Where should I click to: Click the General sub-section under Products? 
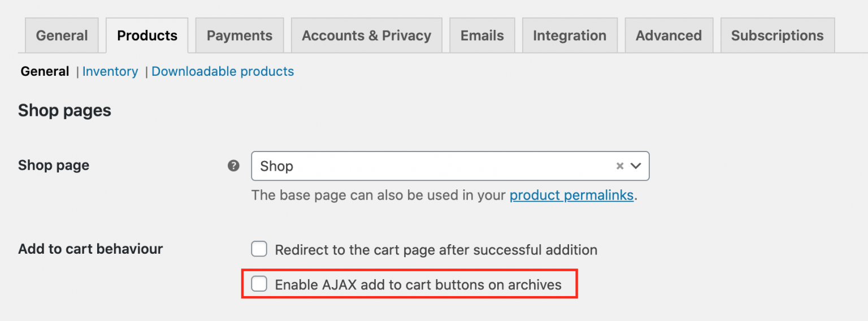[45, 71]
